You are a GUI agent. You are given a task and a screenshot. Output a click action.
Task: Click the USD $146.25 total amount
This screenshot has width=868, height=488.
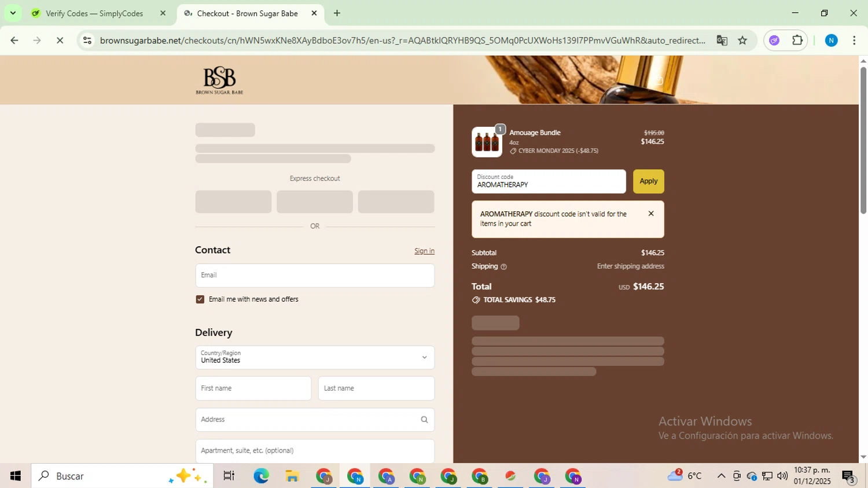tap(641, 287)
